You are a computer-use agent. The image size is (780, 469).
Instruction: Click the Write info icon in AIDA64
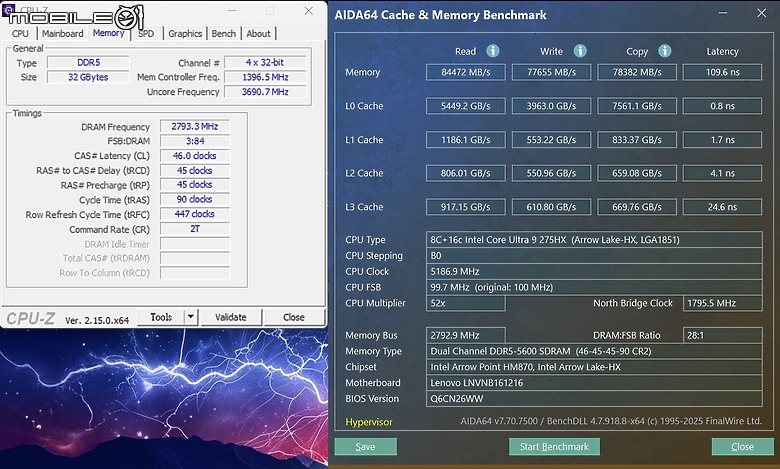click(x=580, y=51)
